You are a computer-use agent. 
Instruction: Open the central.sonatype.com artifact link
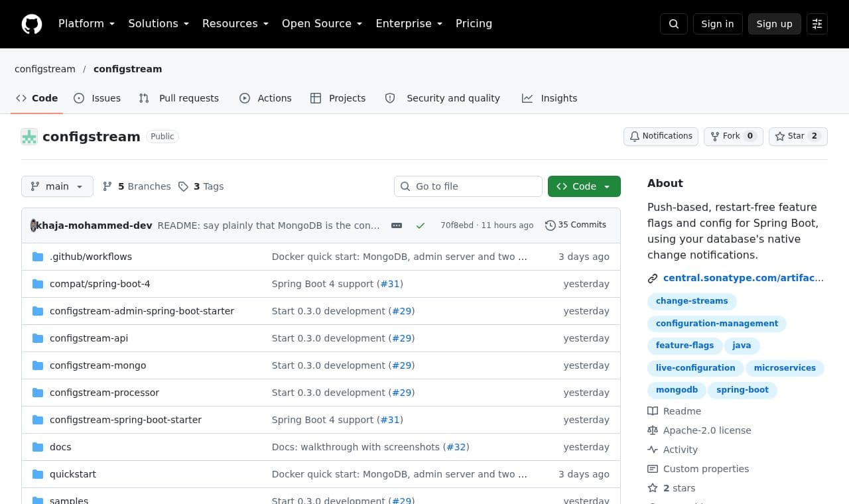click(744, 279)
